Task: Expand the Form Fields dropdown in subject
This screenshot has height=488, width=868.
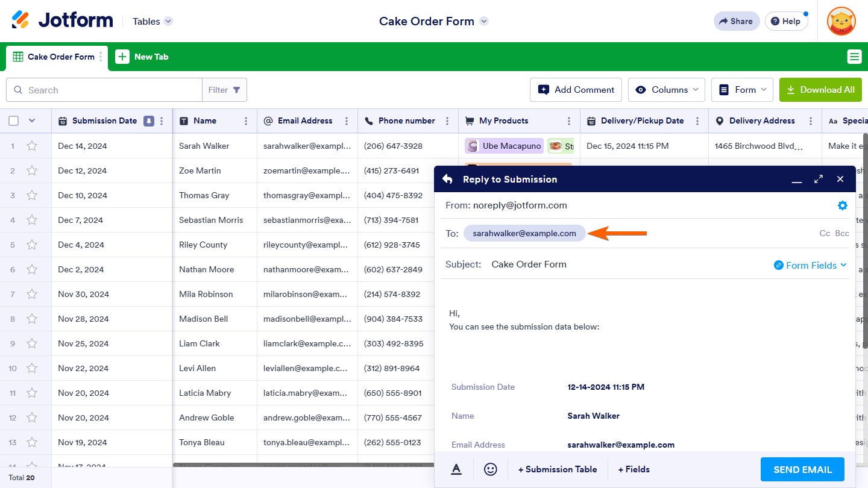Action: (x=811, y=265)
